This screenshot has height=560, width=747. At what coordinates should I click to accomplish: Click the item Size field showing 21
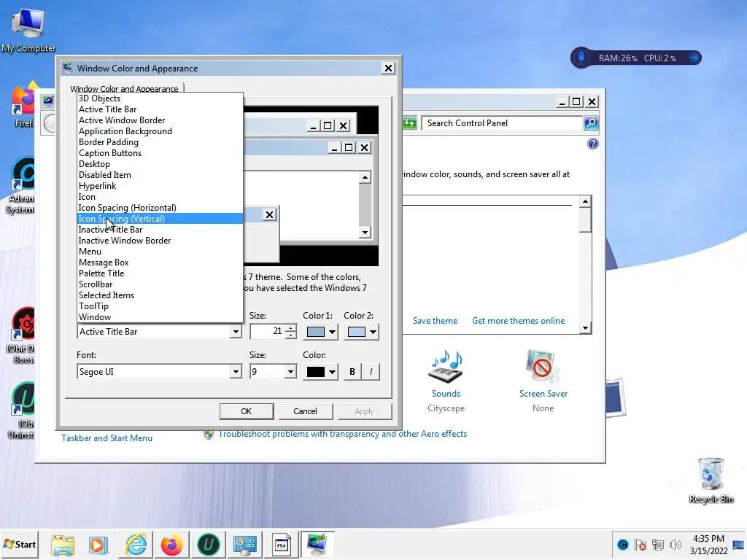pyautogui.click(x=268, y=332)
